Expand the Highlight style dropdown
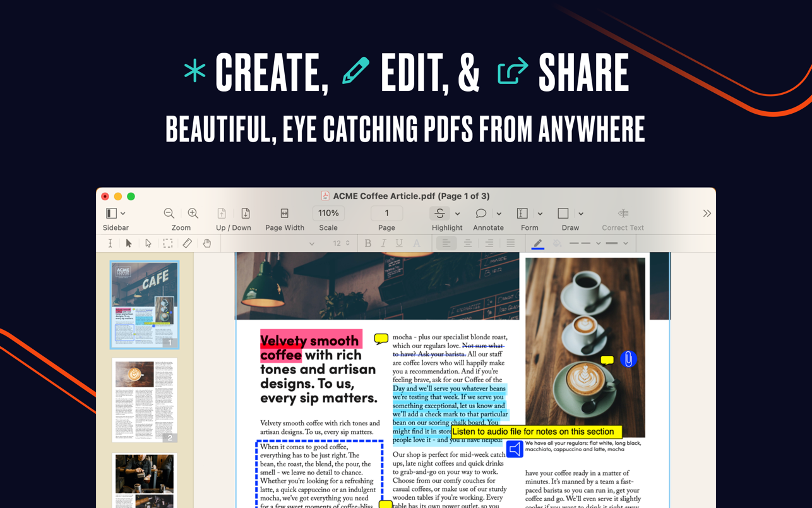Image resolution: width=812 pixels, height=508 pixels. tap(457, 214)
